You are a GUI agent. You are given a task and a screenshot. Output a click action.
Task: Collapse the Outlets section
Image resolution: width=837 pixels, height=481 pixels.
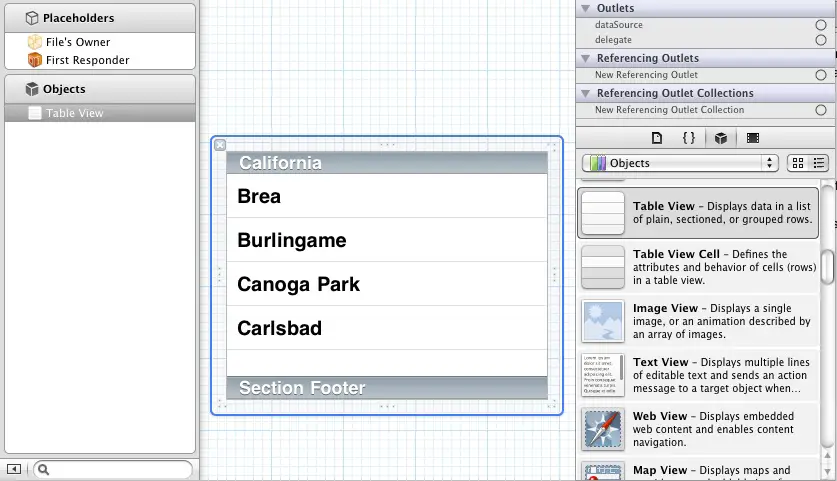[x=586, y=8]
